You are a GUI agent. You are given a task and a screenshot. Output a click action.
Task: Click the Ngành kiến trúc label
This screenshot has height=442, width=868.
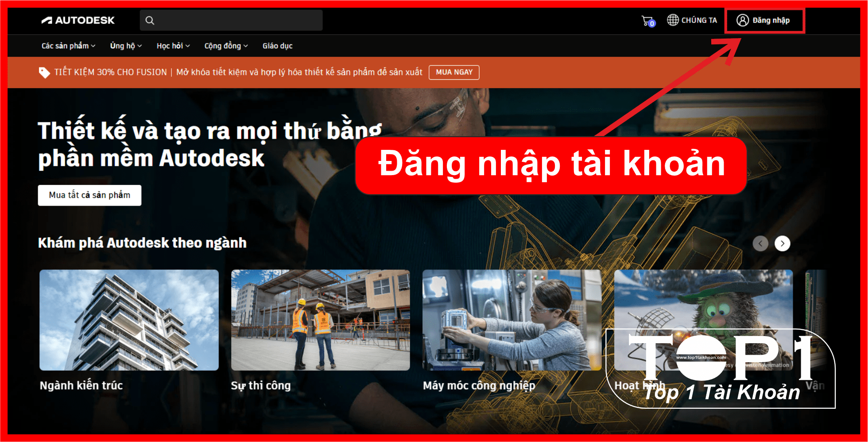[81, 386]
